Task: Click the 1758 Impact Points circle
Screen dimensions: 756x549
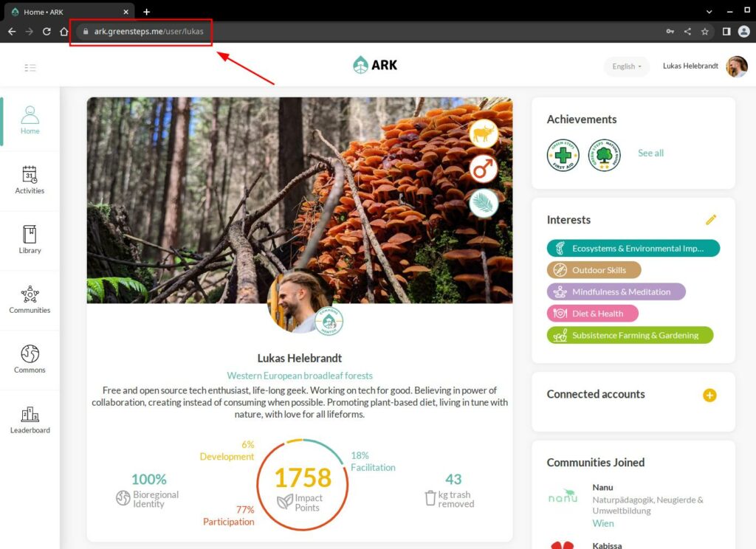Action: (x=303, y=485)
